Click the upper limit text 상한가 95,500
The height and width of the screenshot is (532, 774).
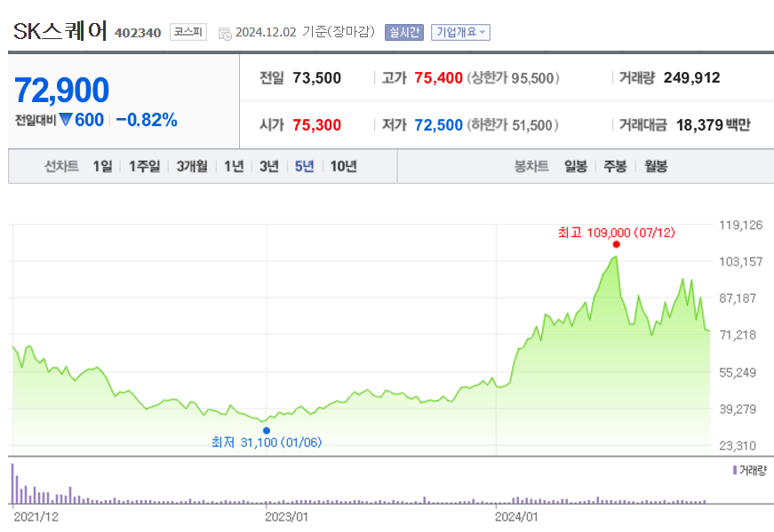click(x=514, y=78)
